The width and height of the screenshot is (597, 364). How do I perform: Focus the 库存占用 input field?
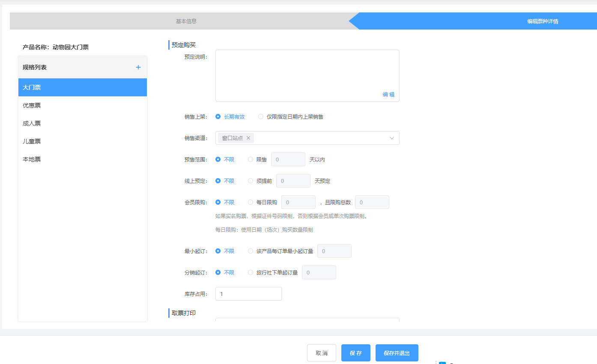click(248, 294)
